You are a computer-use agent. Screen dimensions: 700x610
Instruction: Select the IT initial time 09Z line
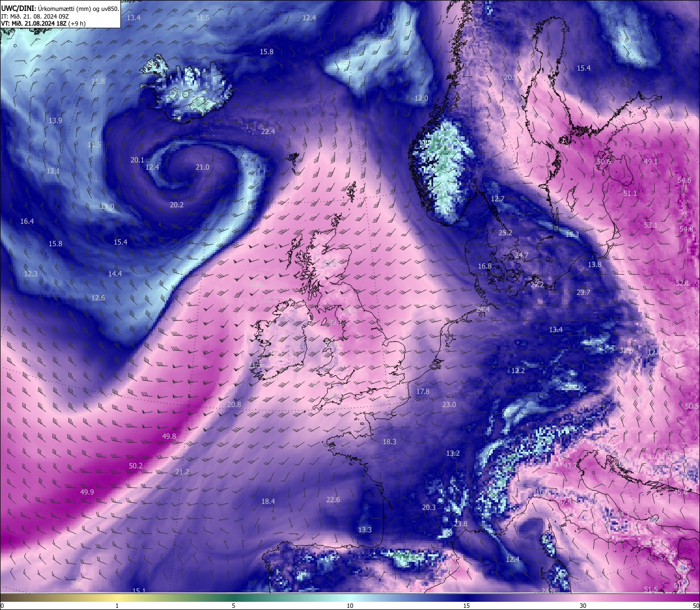point(35,16)
